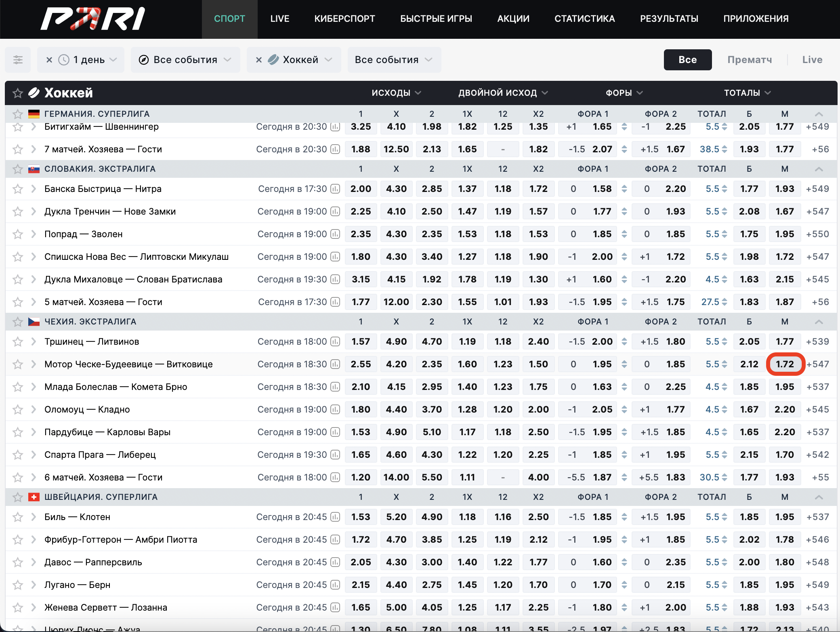This screenshot has height=632, width=840.
Task: Open statistics icon for Попрад — Зволен
Action: tap(335, 234)
